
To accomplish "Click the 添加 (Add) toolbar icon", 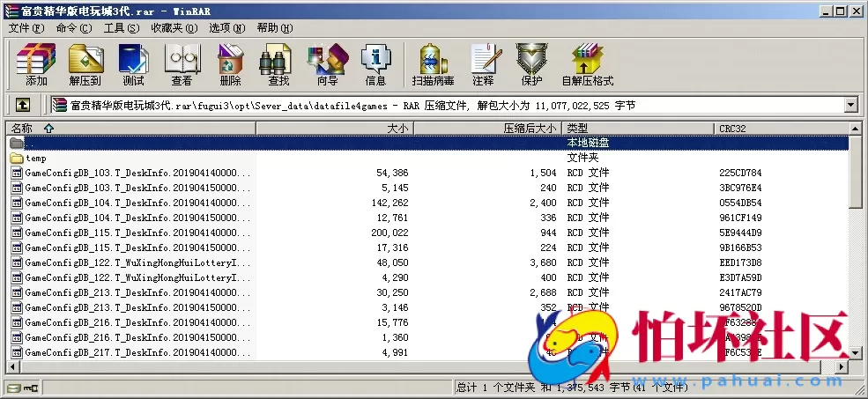I will (36, 65).
